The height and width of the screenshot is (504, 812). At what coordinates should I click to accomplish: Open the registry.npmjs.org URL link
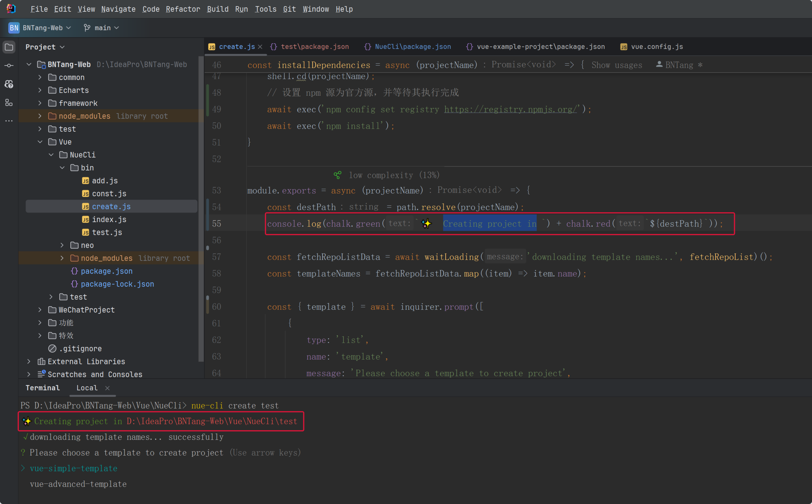(510, 109)
